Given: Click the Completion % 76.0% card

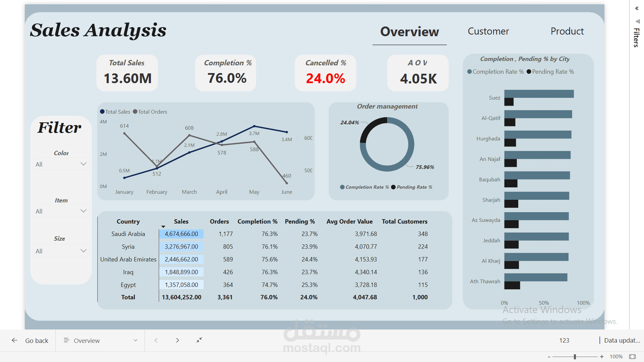Looking at the screenshot, I should pyautogui.click(x=226, y=73).
